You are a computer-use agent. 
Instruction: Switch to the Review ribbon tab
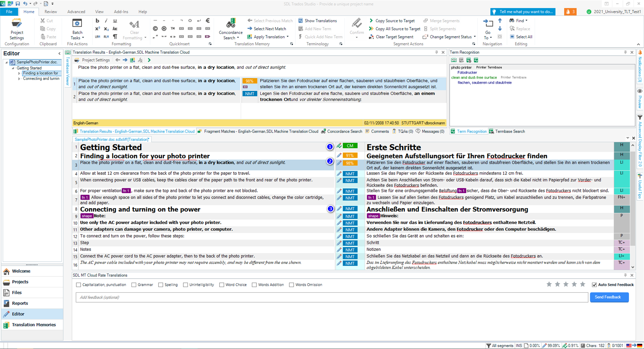click(x=50, y=12)
